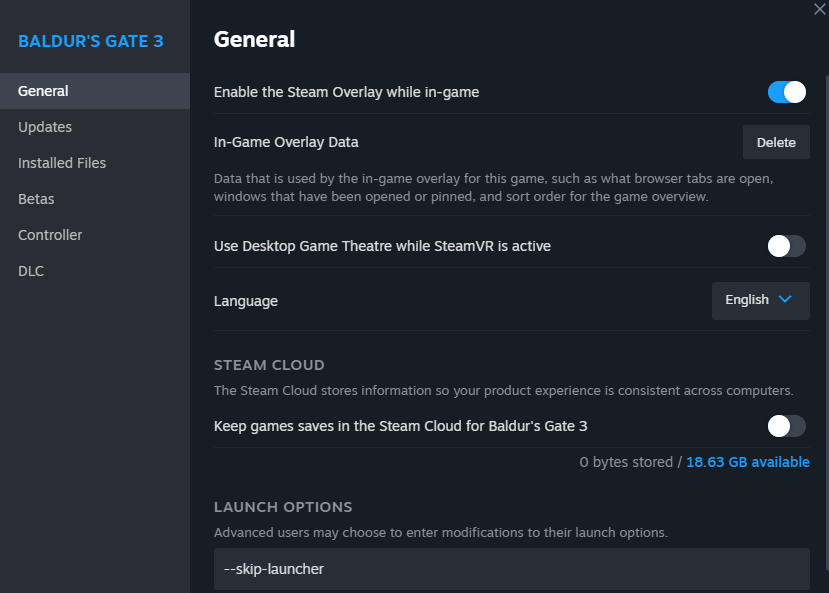Click the chevron arrow in the Language dropdown
Screen dimensions: 829x593
pos(785,299)
